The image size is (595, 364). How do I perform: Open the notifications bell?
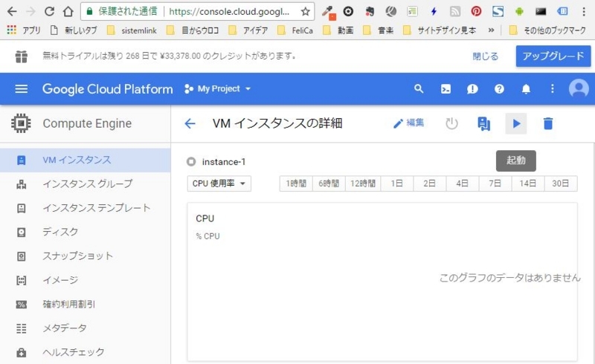coord(526,89)
